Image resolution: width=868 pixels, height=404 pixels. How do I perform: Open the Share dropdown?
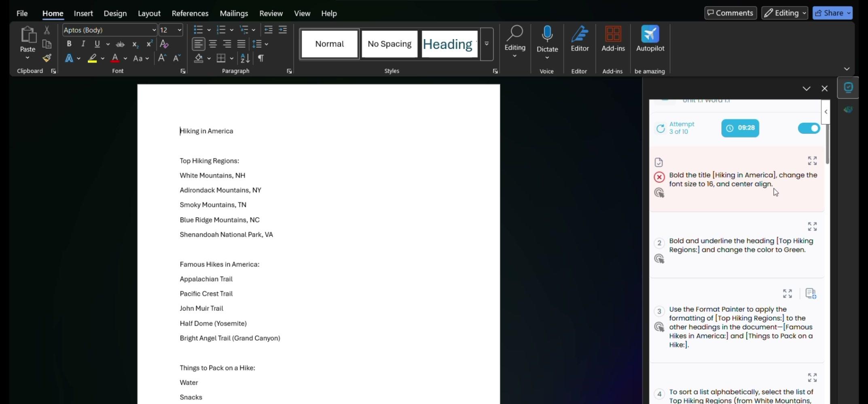coord(849,13)
